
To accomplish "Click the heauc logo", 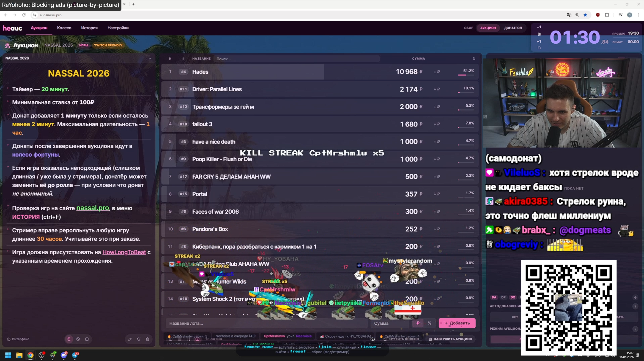I will pos(13,28).
